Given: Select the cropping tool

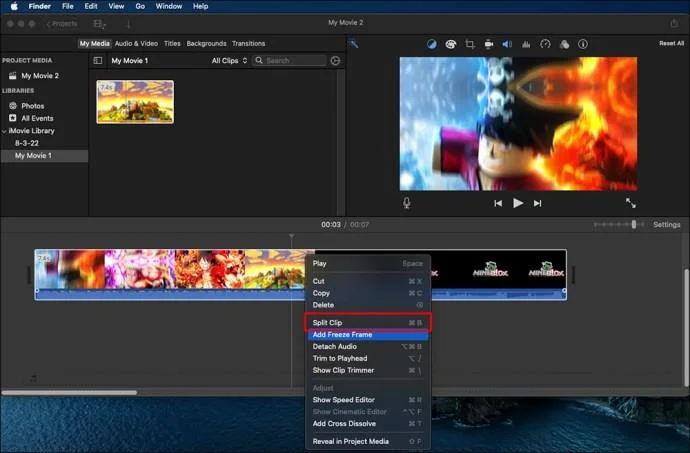Looking at the screenshot, I should pos(470,44).
